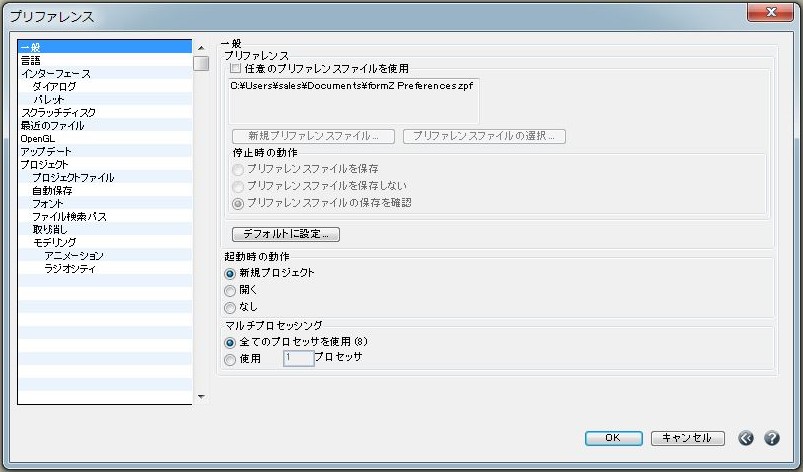
Task: Select 取り消し in the list
Action: point(105,229)
